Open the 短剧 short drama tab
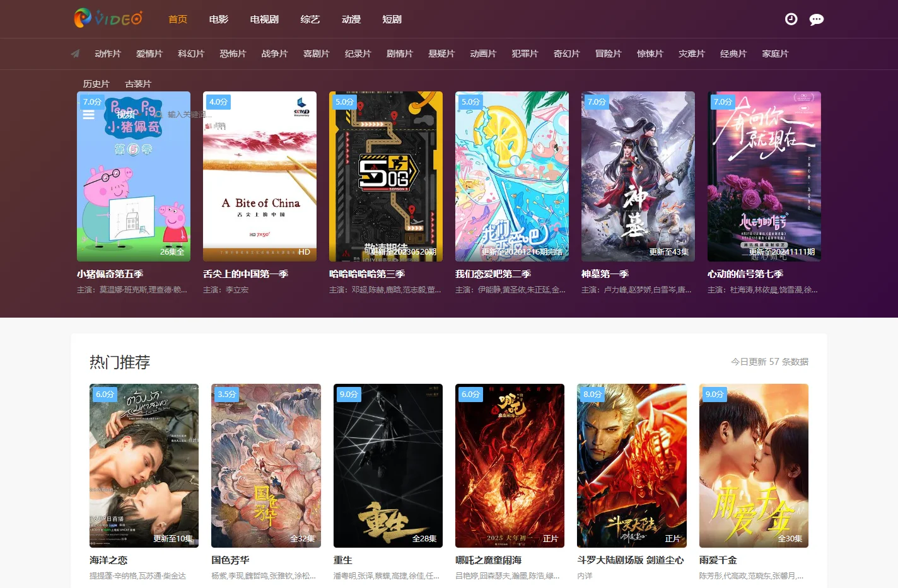Viewport: 898px width, 588px height. coord(392,19)
